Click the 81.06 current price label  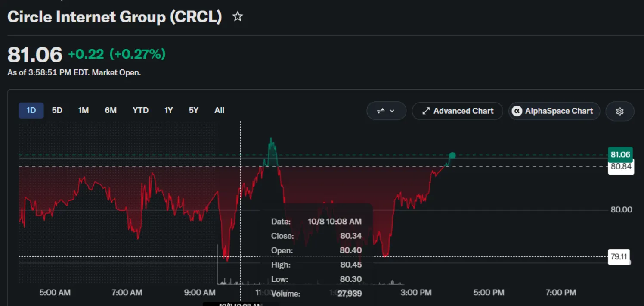pyautogui.click(x=620, y=155)
